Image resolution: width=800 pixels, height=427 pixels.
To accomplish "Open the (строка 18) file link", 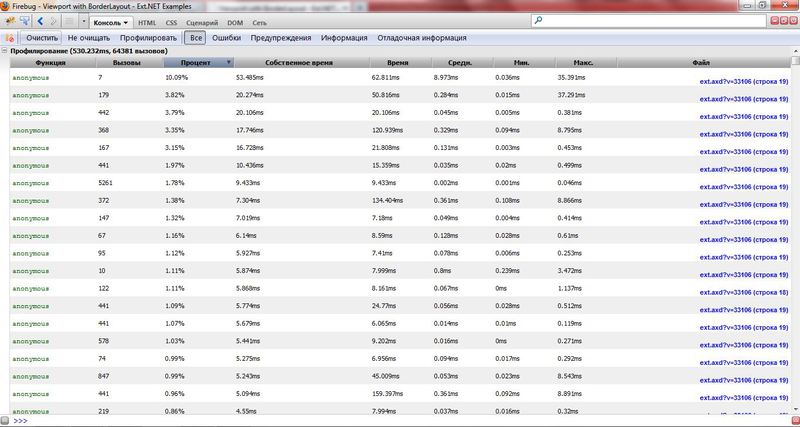I will (x=744, y=292).
